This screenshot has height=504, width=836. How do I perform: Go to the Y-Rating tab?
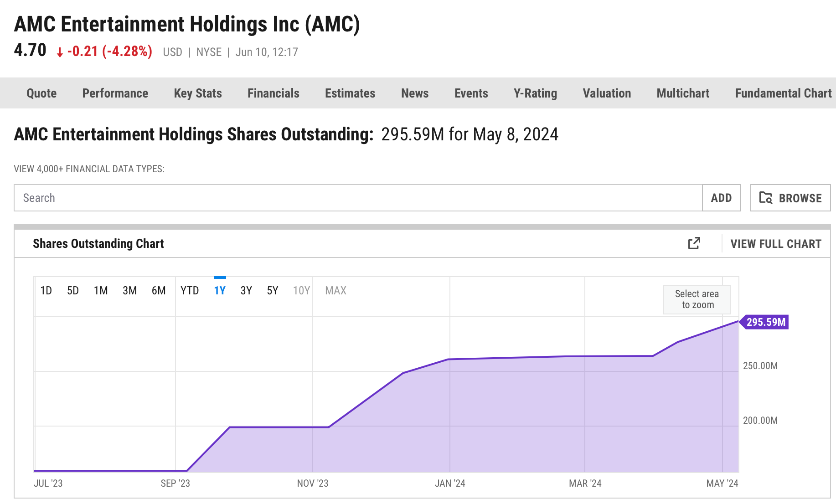[535, 93]
